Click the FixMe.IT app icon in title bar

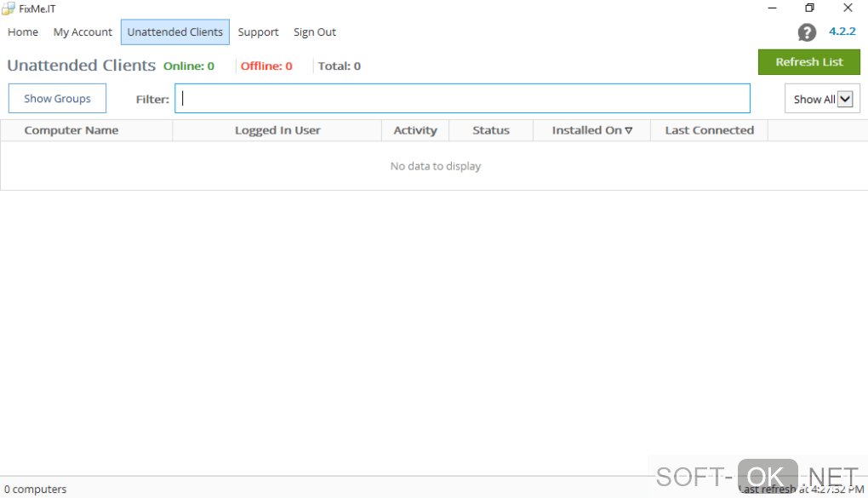pos(9,9)
